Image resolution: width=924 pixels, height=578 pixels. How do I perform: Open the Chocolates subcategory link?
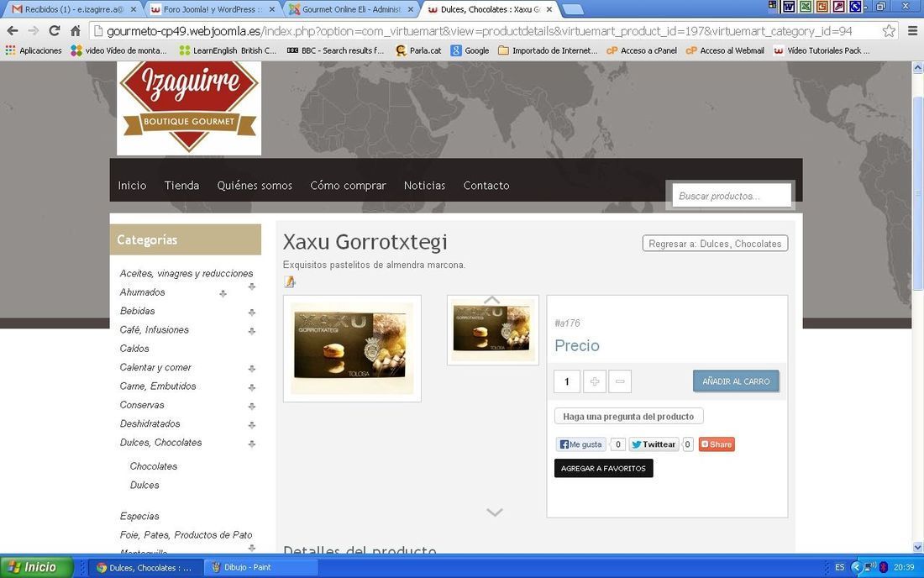[x=154, y=466]
